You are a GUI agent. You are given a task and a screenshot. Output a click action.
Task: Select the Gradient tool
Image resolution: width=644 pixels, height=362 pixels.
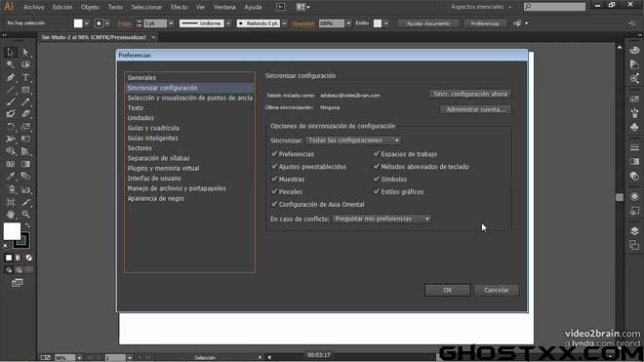point(25,164)
